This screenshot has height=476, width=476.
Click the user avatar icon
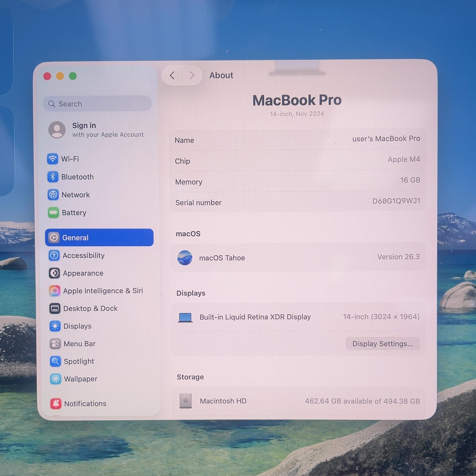tap(57, 130)
